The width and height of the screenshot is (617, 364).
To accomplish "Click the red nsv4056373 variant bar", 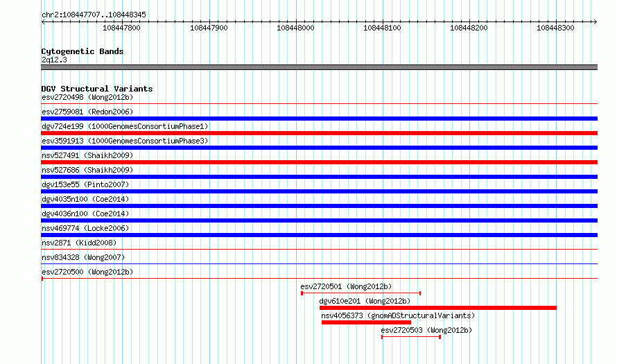I will [x=366, y=322].
